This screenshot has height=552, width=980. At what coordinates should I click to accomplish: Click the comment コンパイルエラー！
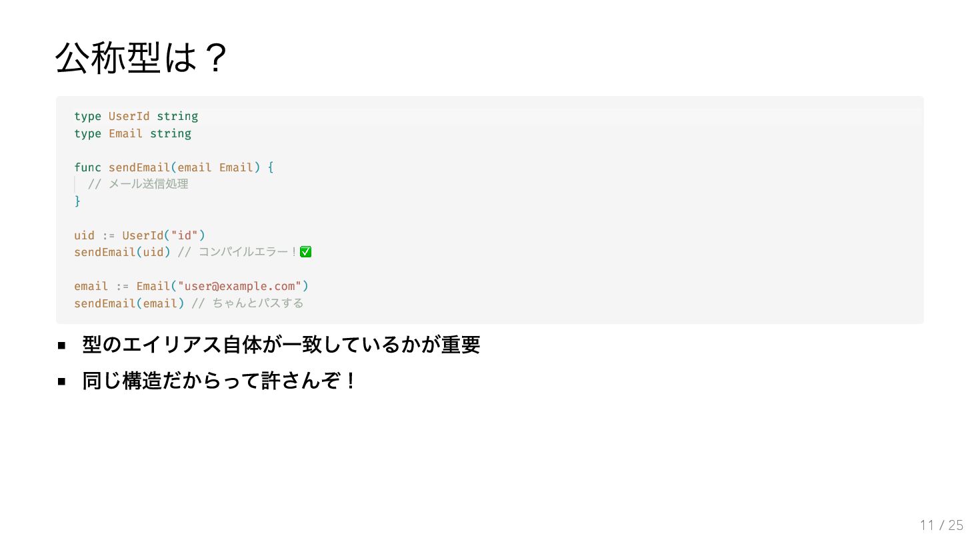[x=237, y=252]
